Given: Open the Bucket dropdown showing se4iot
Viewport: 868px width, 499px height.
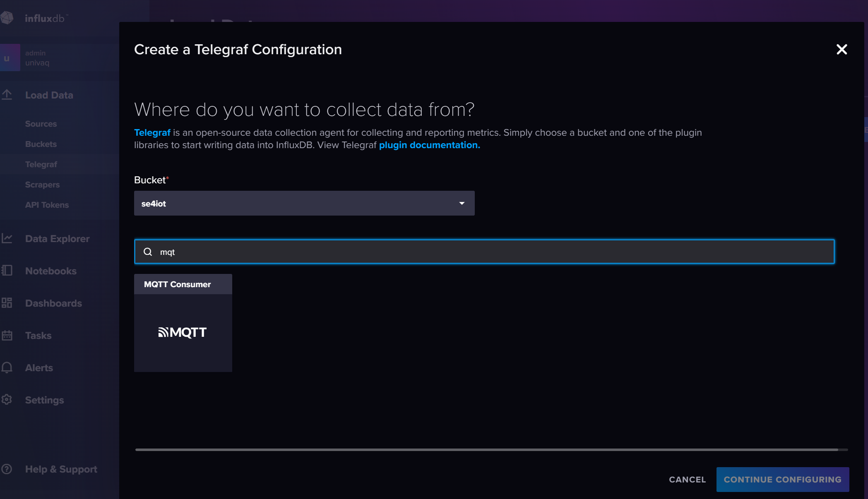Looking at the screenshot, I should point(304,203).
